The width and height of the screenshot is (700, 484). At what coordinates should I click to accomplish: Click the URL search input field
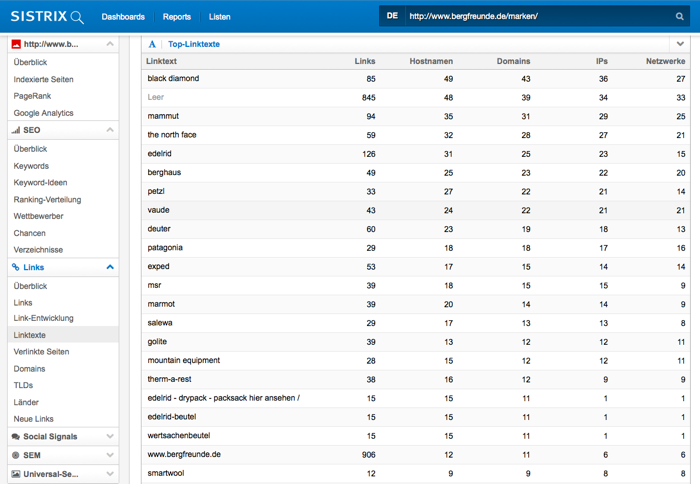coord(535,17)
